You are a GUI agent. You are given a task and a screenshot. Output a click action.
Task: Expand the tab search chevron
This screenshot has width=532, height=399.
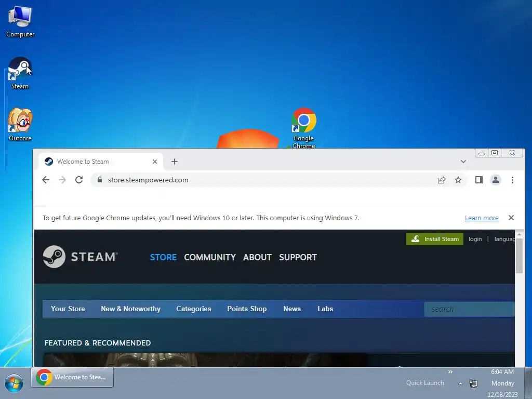pos(463,162)
